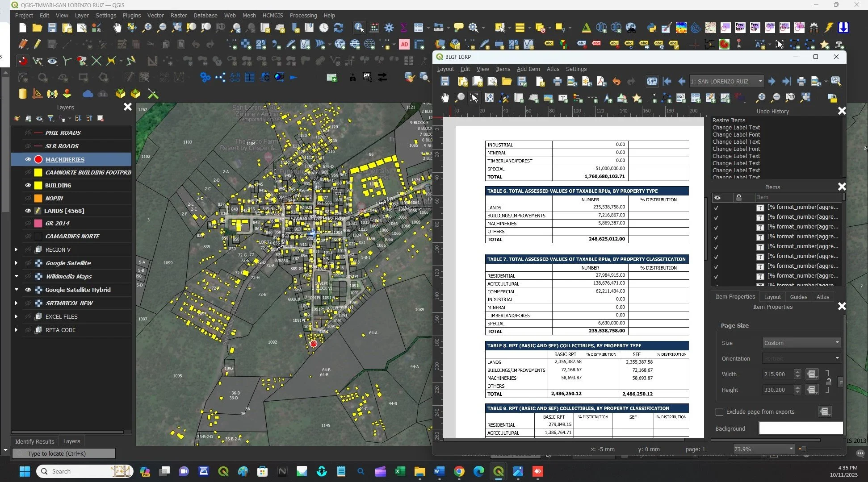Select the Add Legend tool
Viewport: 868px width, 482px height.
(578, 98)
